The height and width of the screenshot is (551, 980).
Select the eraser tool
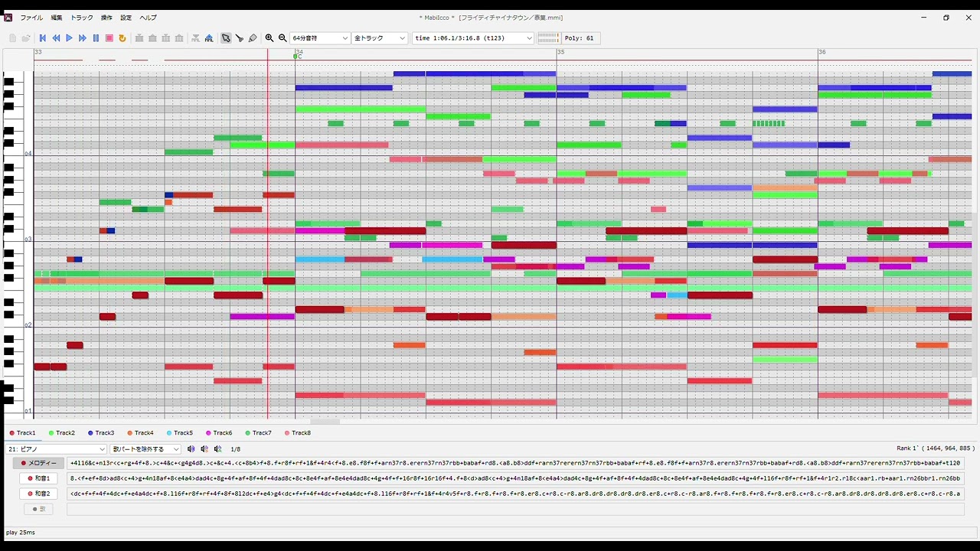(253, 38)
